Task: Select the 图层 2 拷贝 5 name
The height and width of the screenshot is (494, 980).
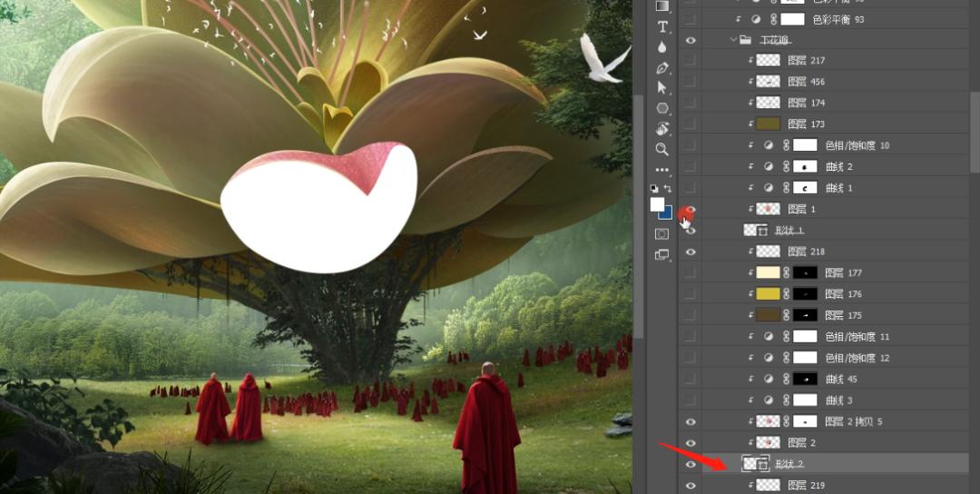Action: [854, 421]
